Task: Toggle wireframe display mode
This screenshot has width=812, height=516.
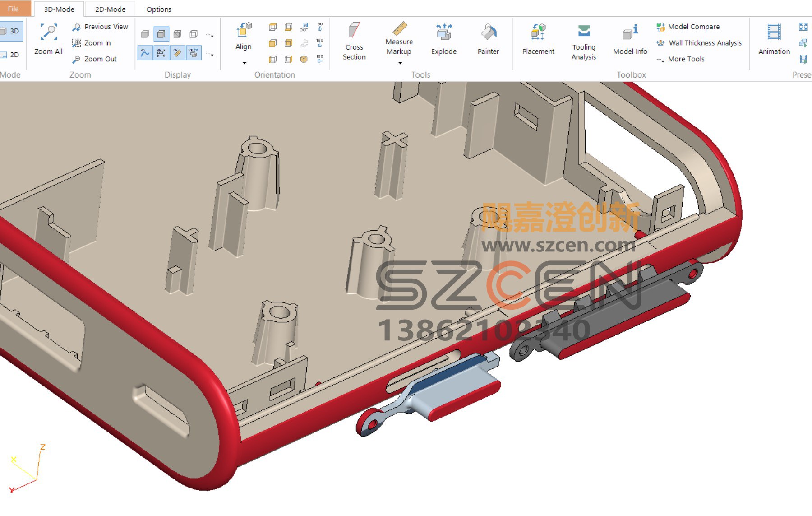Action: (194, 34)
